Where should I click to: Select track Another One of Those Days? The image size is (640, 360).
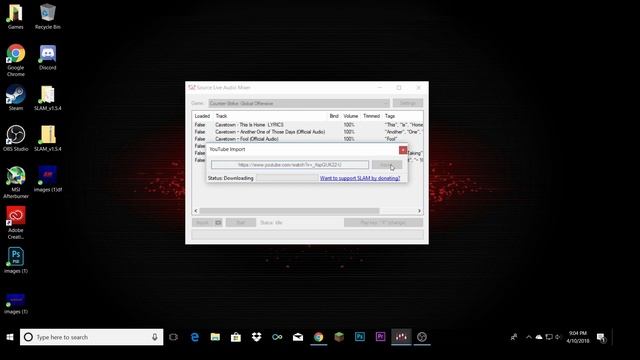click(270, 132)
